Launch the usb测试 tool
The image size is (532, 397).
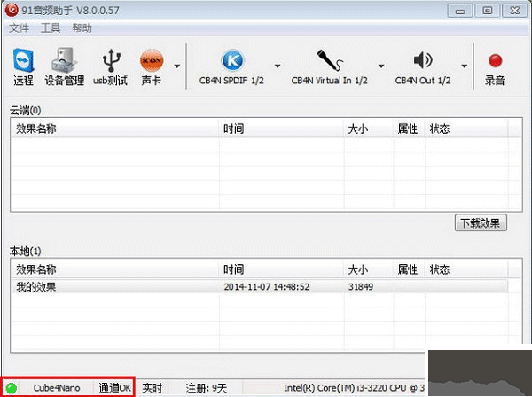pyautogui.click(x=110, y=66)
